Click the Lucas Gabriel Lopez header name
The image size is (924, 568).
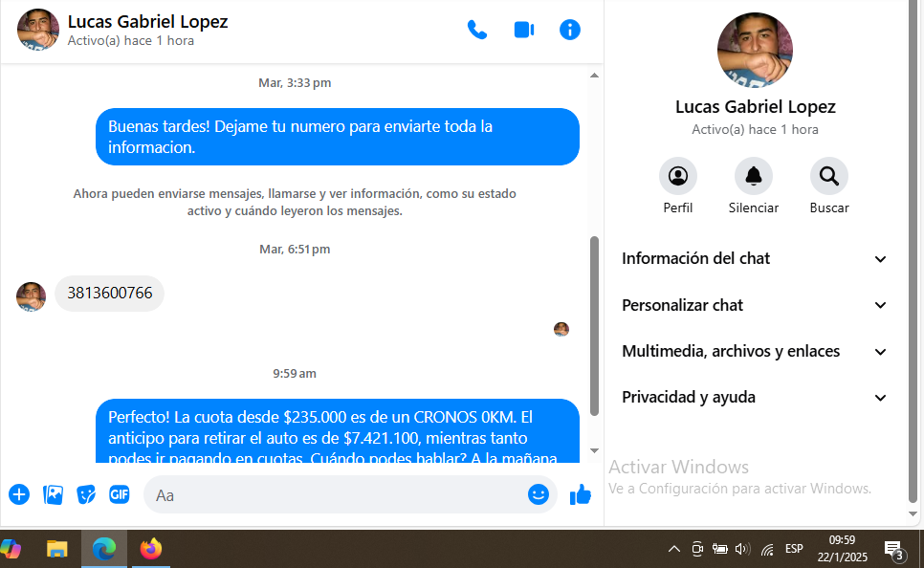click(147, 22)
